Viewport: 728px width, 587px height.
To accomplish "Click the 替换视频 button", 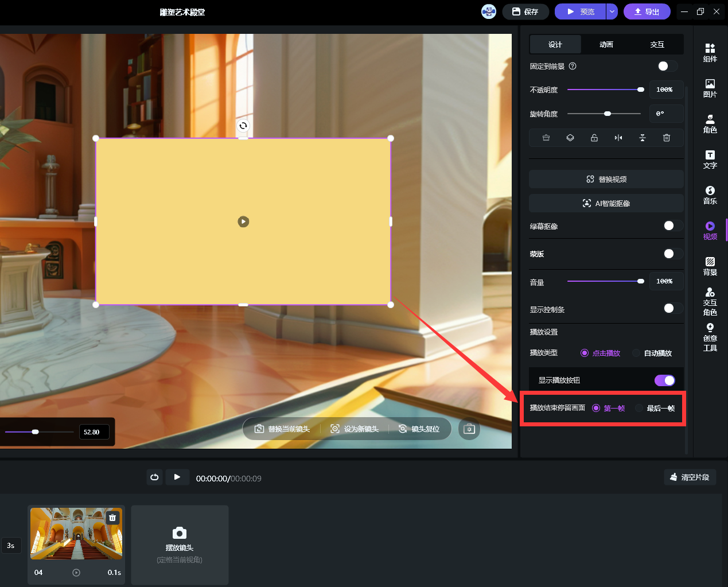I will click(606, 179).
